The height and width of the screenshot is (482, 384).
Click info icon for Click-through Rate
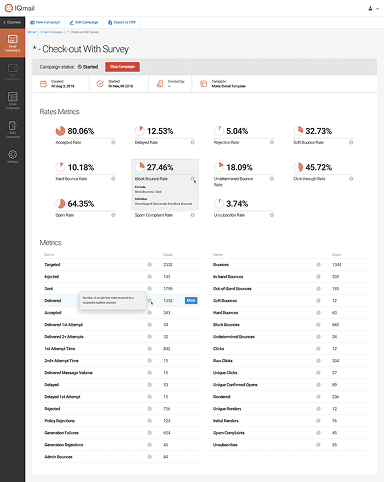click(x=351, y=179)
